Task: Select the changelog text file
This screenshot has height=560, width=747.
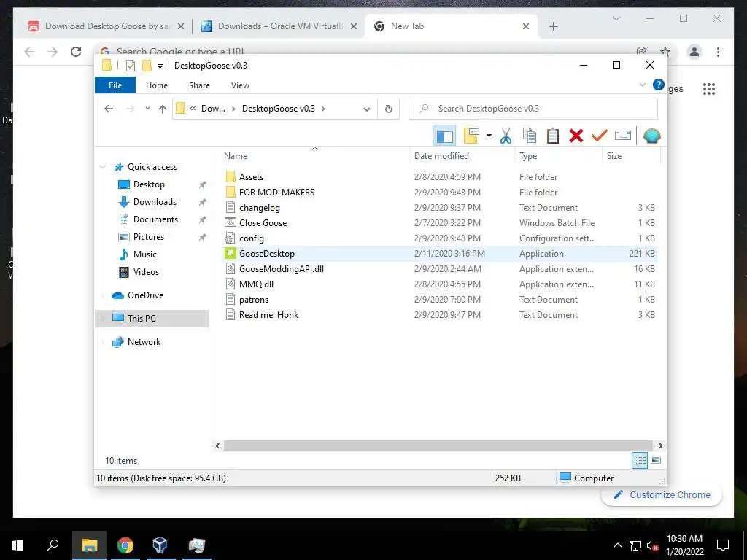Action: 259,208
